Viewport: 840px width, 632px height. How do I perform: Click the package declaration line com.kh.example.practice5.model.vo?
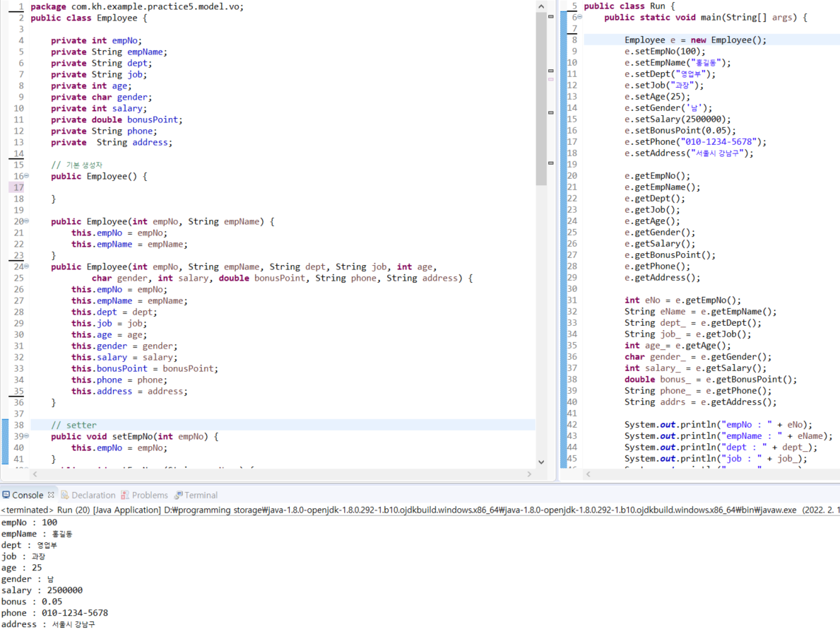point(136,6)
